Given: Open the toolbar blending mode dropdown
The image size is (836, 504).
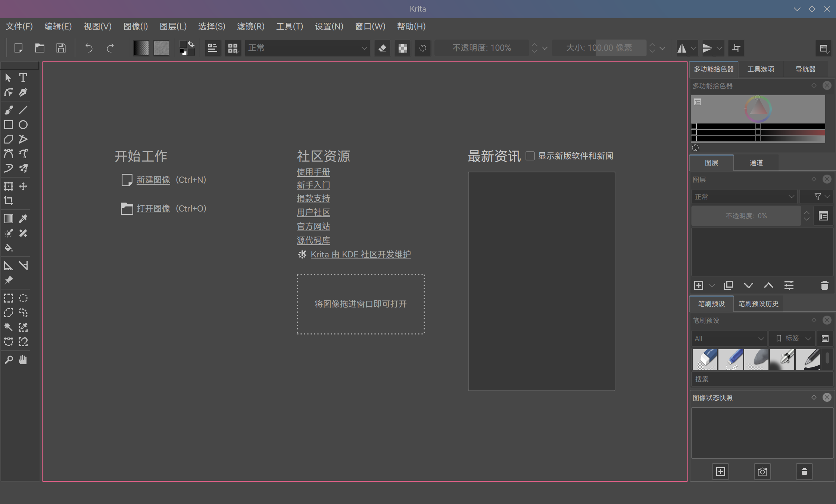Looking at the screenshot, I should pos(307,48).
